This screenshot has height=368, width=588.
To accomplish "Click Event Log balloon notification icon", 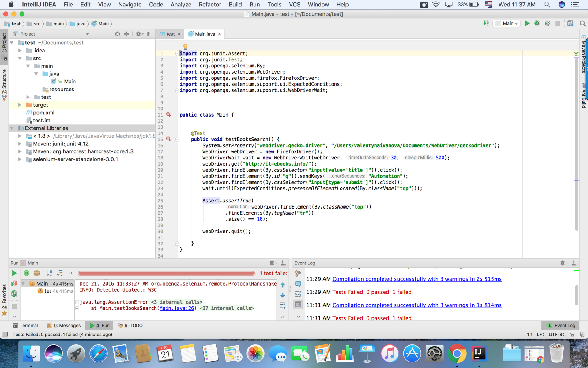I will 298,284.
